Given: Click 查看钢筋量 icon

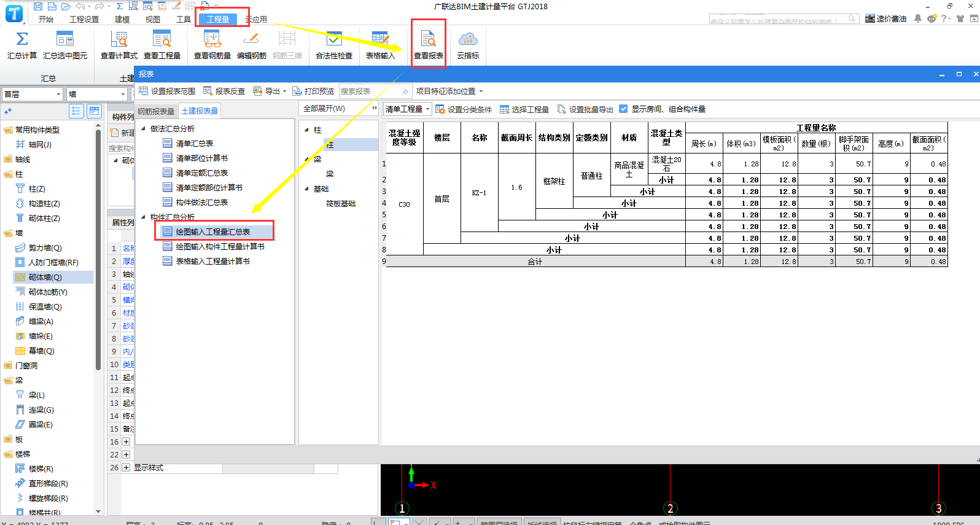Looking at the screenshot, I should 212,39.
